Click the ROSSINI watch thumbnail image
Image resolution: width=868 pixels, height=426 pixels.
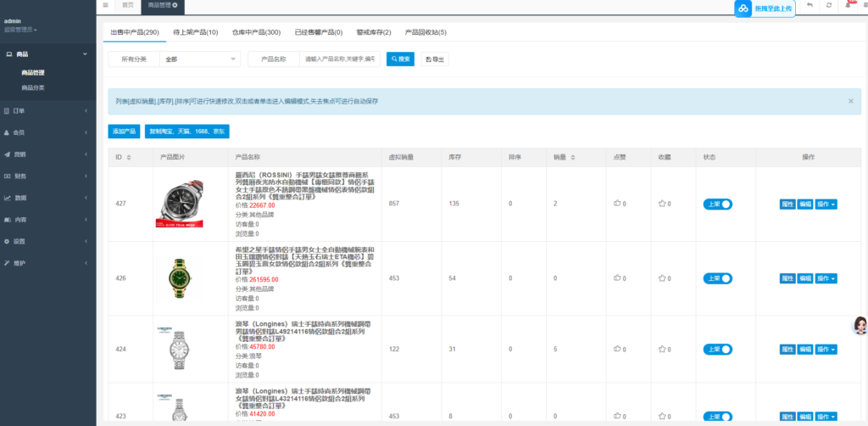click(x=180, y=203)
